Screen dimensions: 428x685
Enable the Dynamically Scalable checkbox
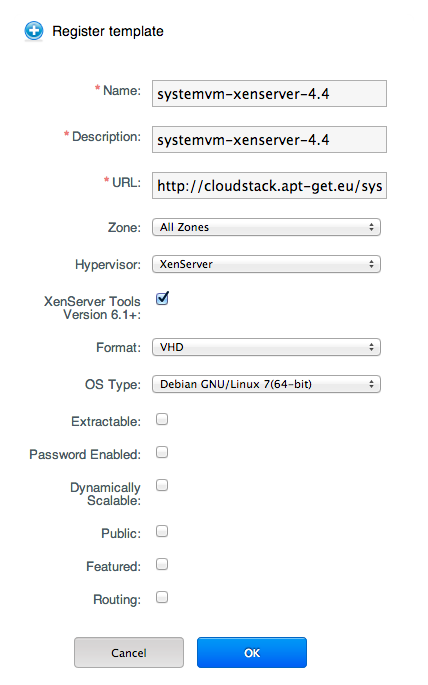162,485
